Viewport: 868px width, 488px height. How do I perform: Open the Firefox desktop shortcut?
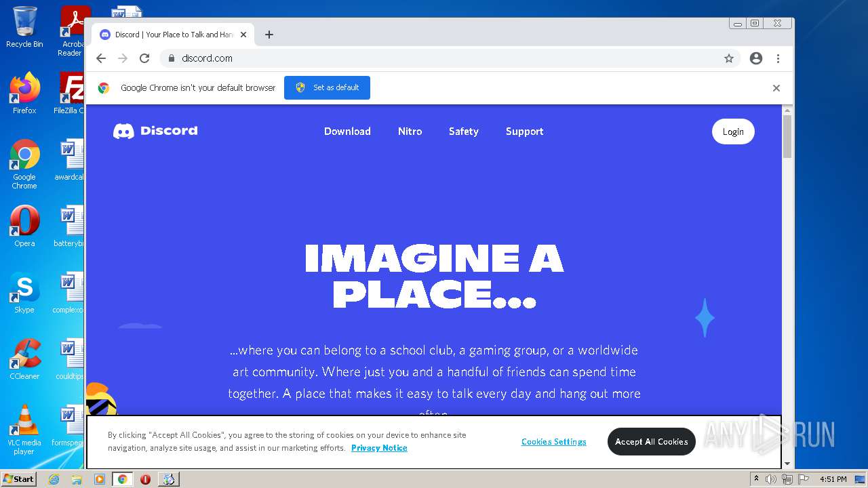[24, 94]
